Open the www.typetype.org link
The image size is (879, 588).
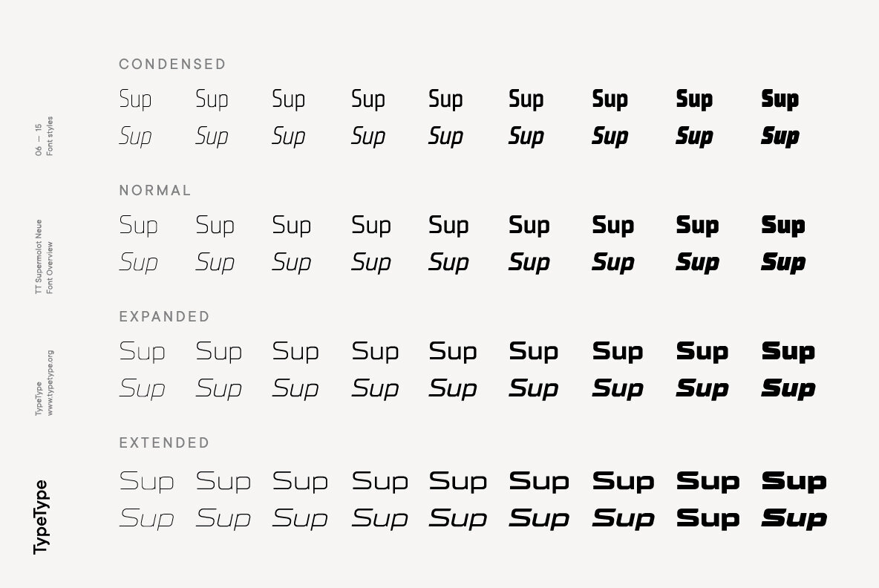pos(50,383)
